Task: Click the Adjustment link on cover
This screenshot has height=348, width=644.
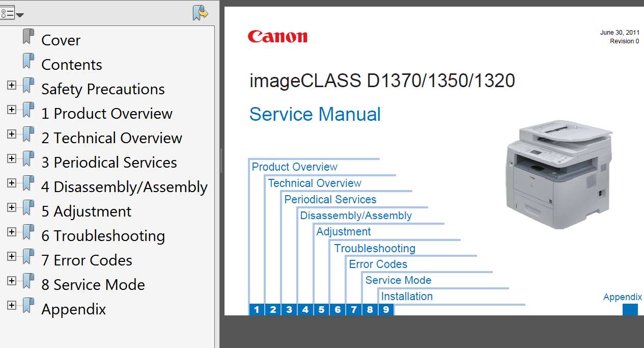Action: 344,231
